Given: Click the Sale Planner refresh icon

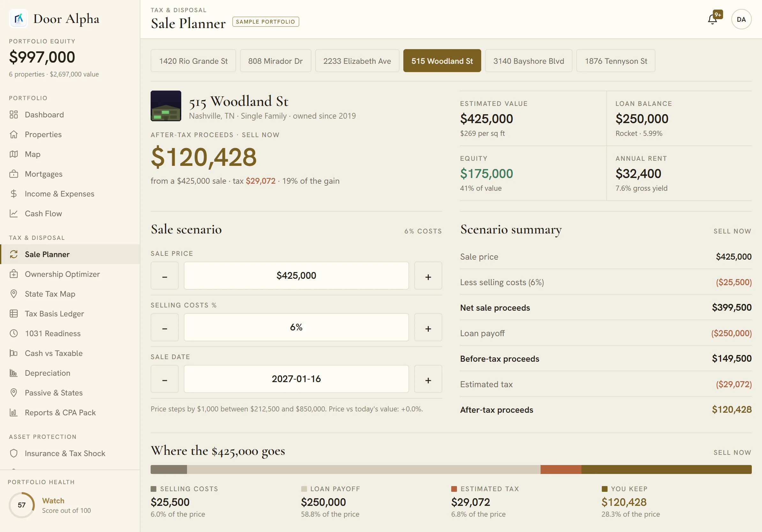Looking at the screenshot, I should [14, 255].
